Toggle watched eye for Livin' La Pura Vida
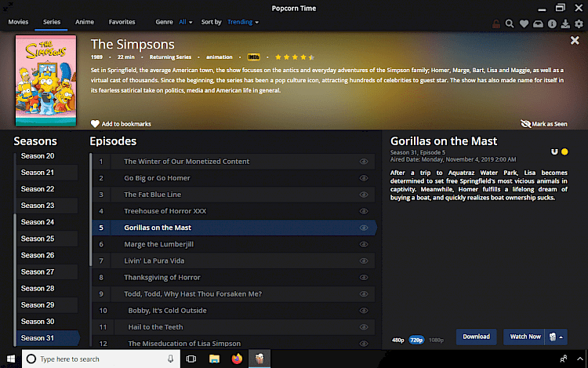588x368 pixels. coord(364,261)
